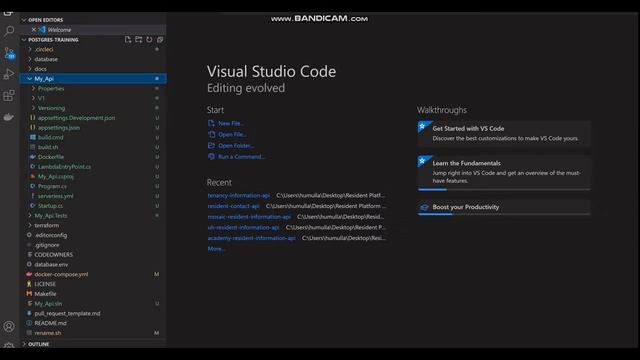Open the Run and Debug view

[x=9, y=74]
